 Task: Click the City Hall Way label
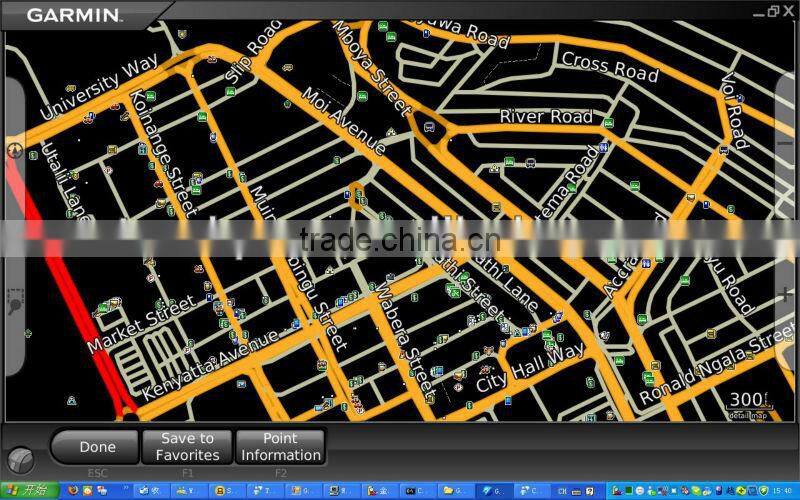(x=530, y=367)
